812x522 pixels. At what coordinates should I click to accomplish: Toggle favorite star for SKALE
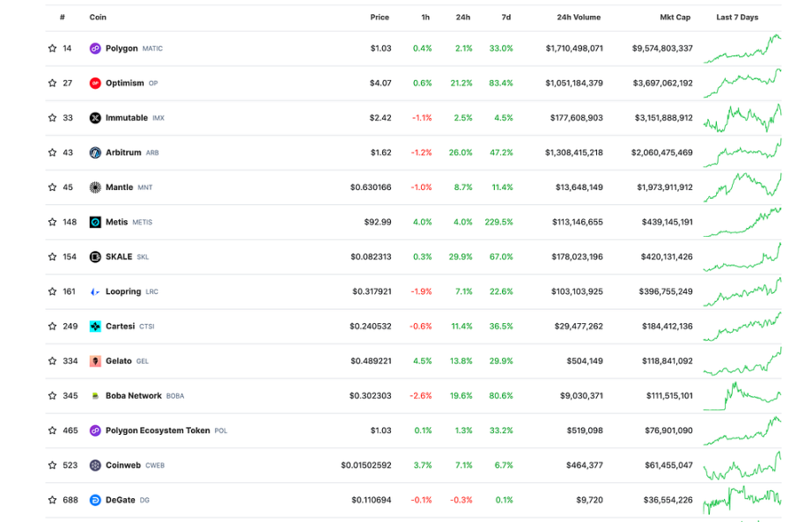pos(52,256)
